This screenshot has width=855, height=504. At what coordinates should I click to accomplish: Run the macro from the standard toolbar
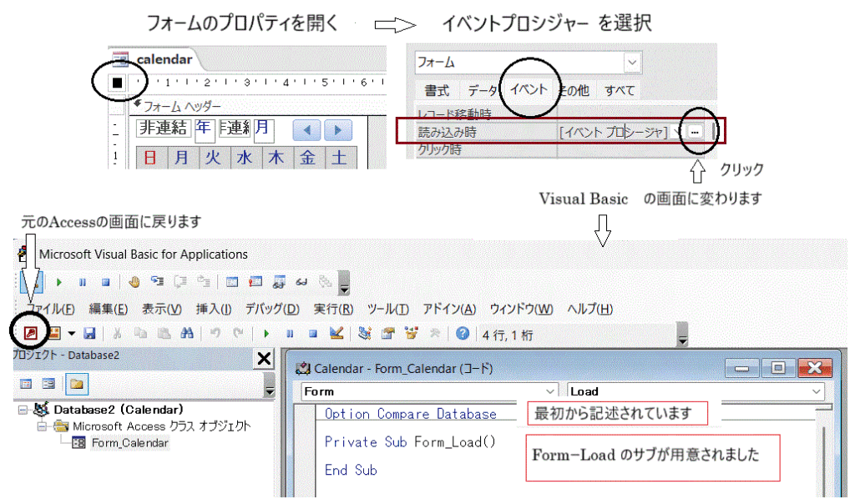coord(266,334)
